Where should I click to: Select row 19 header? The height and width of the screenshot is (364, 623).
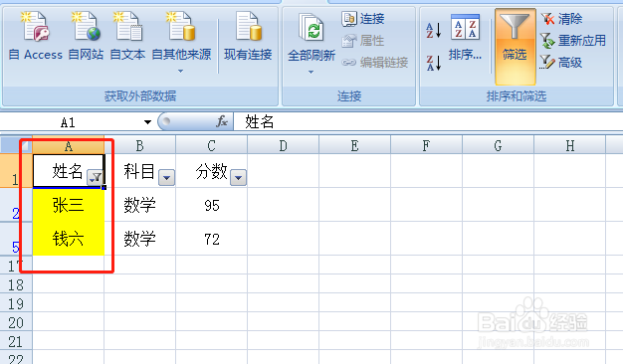pos(16,303)
